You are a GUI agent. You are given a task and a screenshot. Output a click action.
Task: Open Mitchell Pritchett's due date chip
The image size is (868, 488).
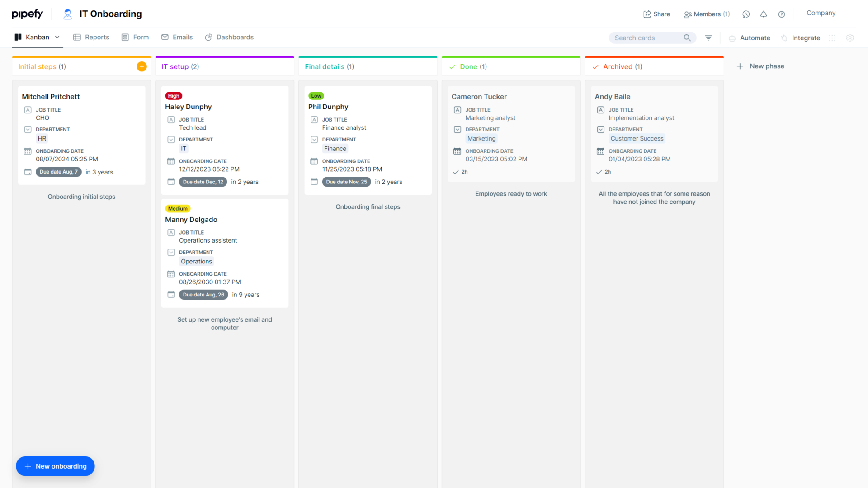click(x=58, y=172)
